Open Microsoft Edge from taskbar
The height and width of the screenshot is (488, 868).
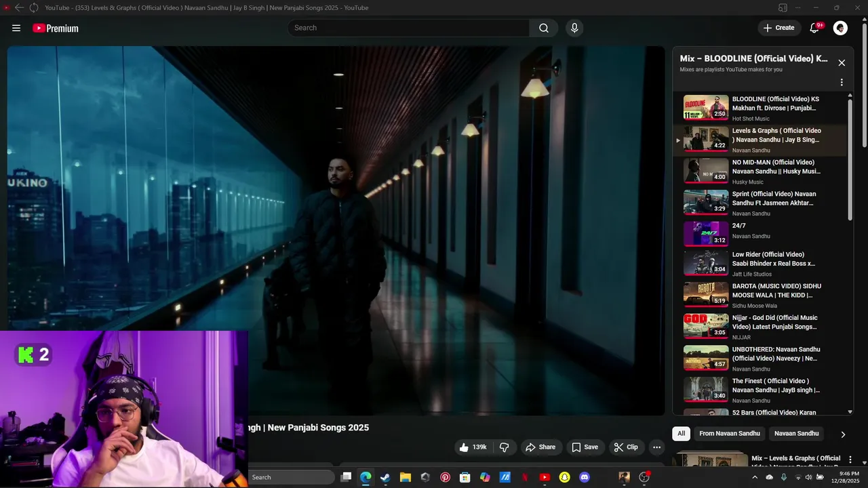[366, 477]
